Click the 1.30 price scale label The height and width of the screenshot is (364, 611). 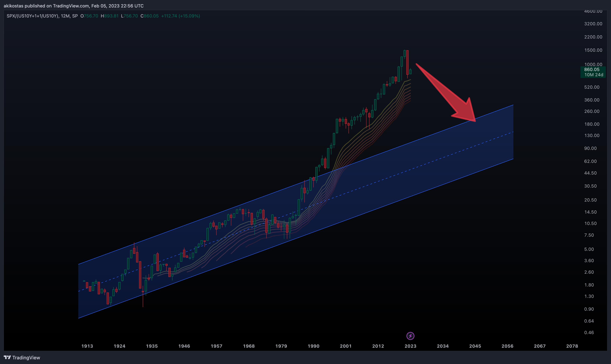point(589,296)
